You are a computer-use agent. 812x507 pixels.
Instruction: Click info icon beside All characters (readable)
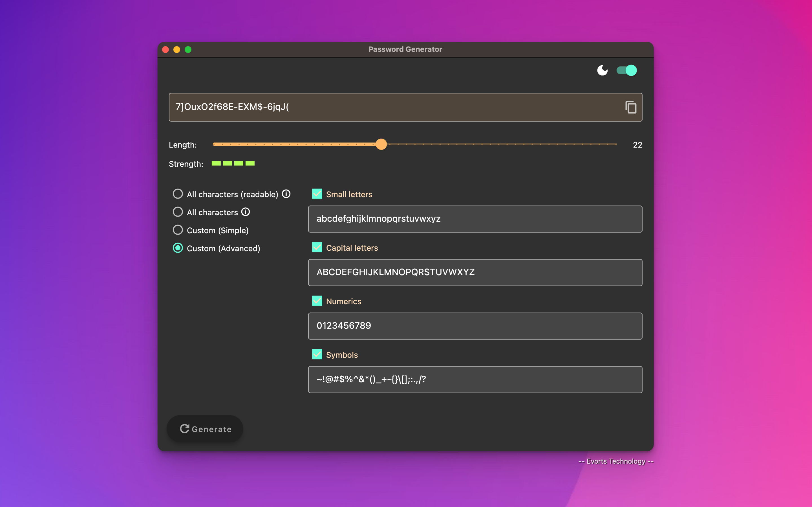pyautogui.click(x=286, y=194)
